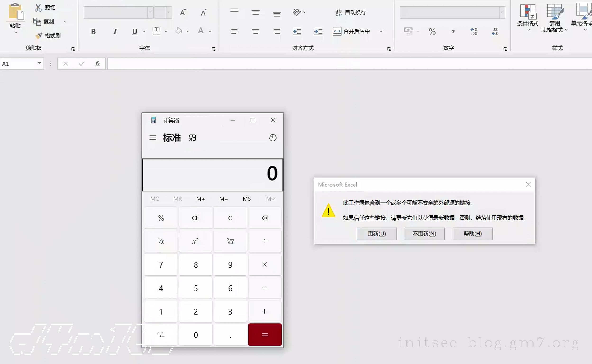Viewport: 592px width, 364px height.
Task: Click the MS memory store item
Action: point(247,199)
